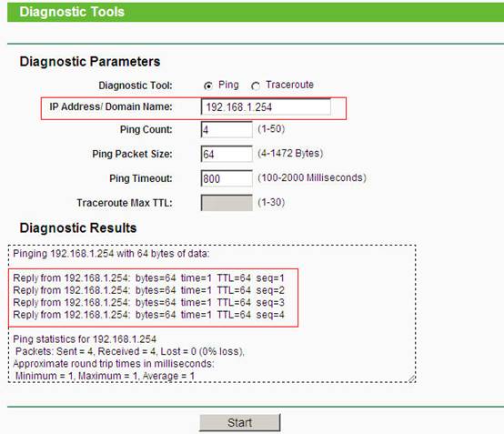The height and width of the screenshot is (434, 504).
Task: Click the disabled Traceroute Max TTL field
Action: (227, 203)
